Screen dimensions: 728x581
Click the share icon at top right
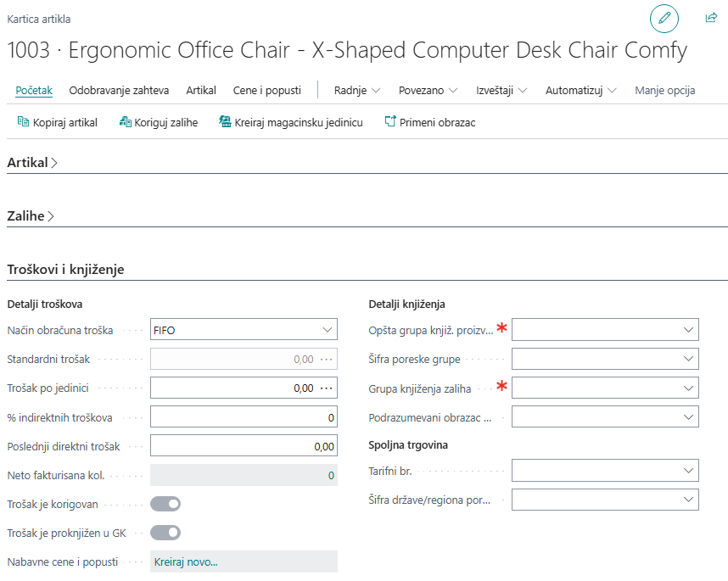[711, 18]
